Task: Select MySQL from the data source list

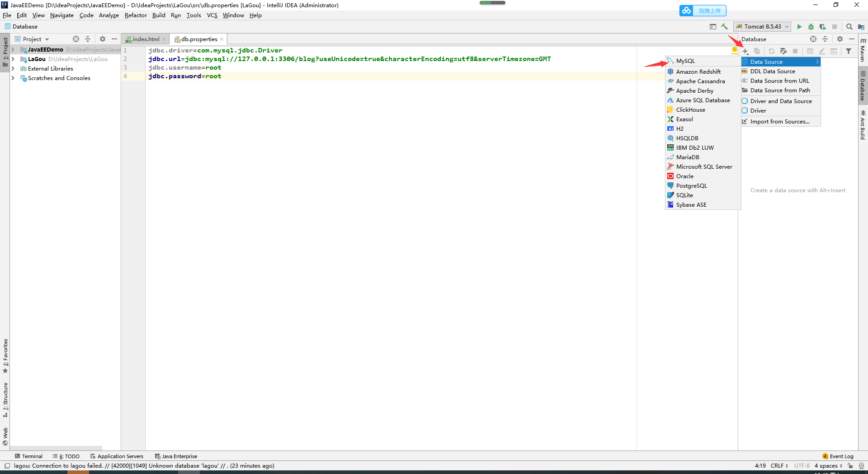Action: click(686, 61)
